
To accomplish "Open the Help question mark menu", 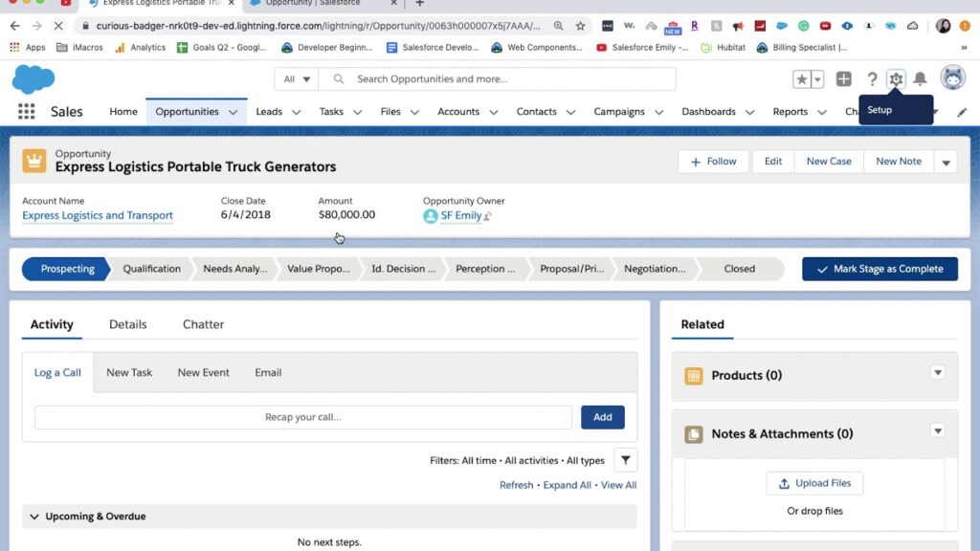I will pos(872,79).
